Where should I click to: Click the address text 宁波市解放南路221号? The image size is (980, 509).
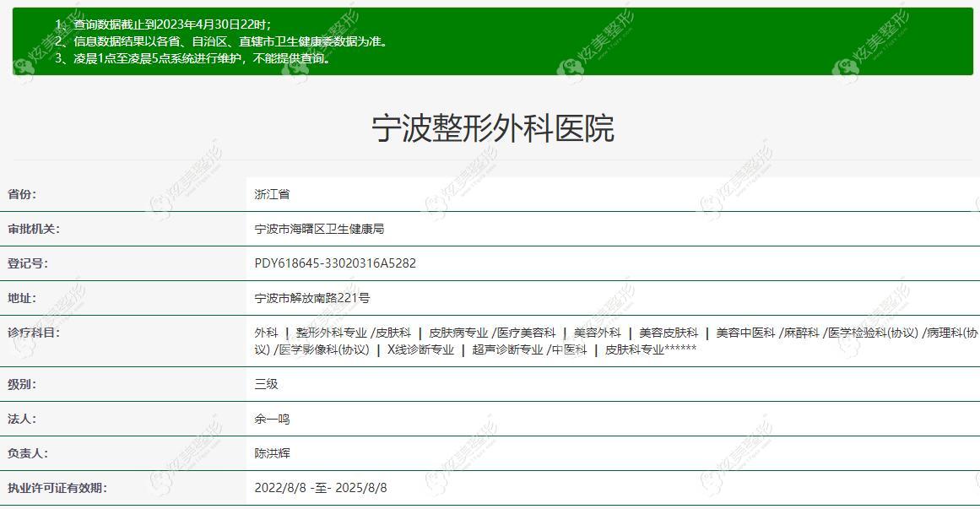click(311, 298)
